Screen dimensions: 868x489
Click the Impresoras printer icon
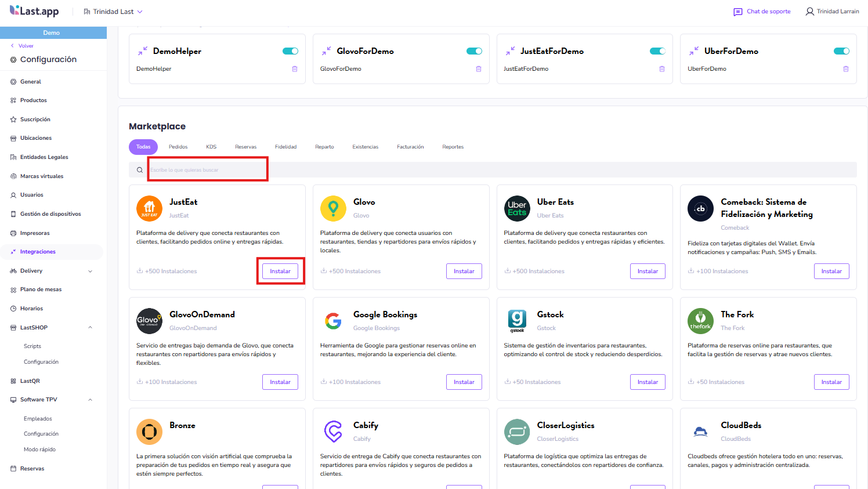(13, 233)
